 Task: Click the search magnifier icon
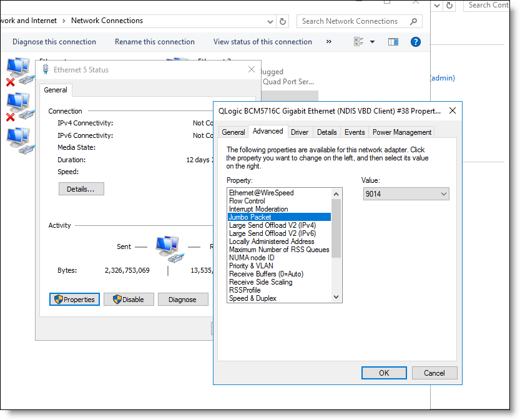tap(413, 22)
